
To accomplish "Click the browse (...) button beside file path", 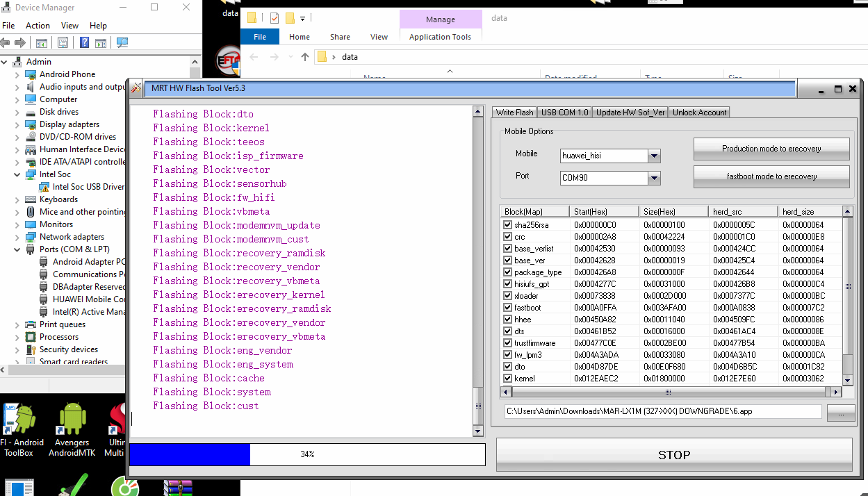I will pos(841,412).
